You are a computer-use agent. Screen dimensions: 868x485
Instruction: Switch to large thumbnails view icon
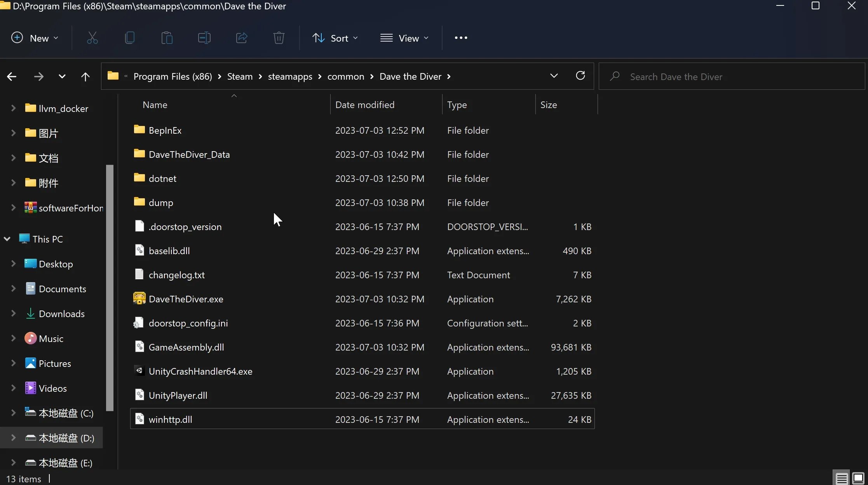pos(858,478)
